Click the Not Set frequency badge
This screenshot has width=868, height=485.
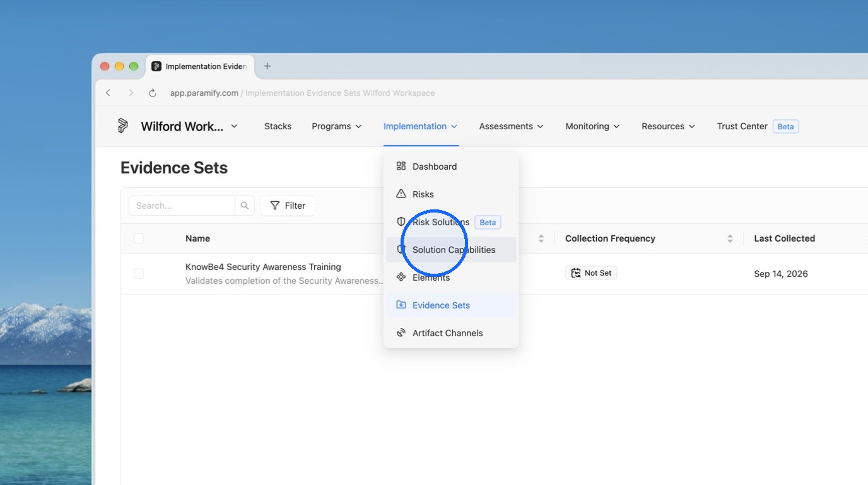591,273
